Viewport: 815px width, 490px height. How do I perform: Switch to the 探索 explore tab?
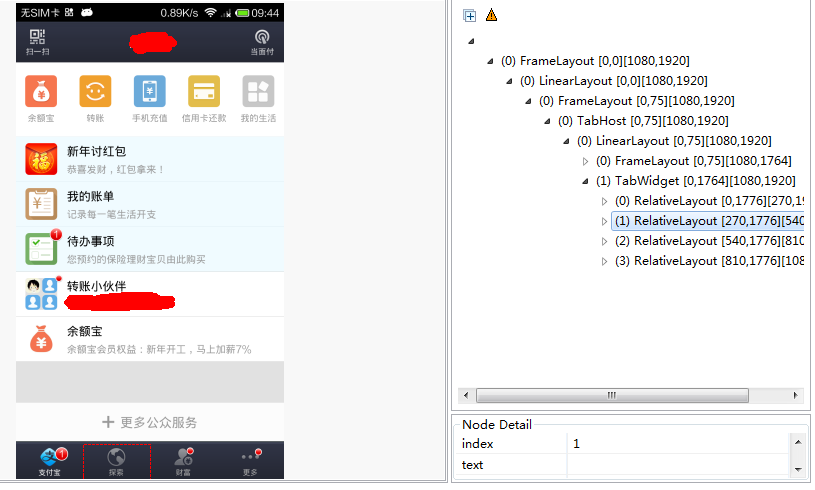pos(116,461)
